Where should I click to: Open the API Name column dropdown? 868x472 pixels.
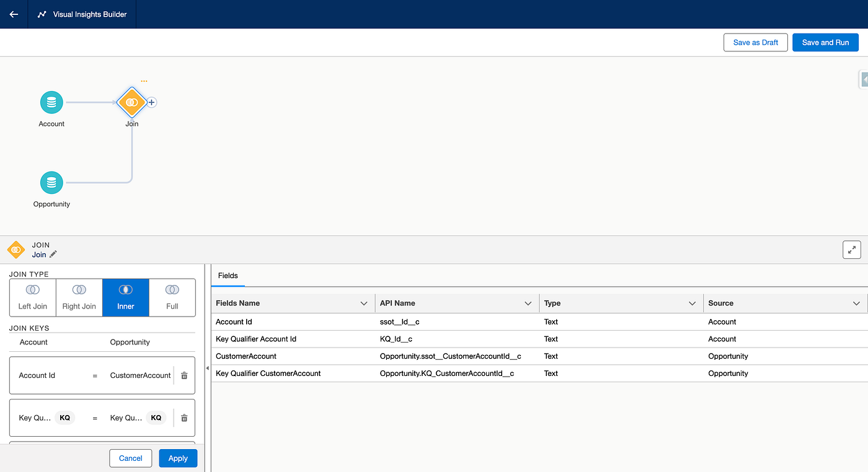(528, 304)
